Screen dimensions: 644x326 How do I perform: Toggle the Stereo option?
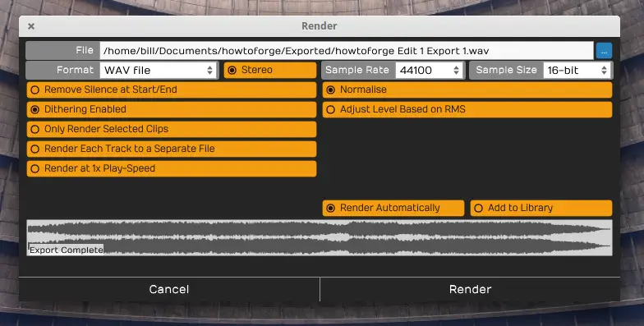[269, 71]
